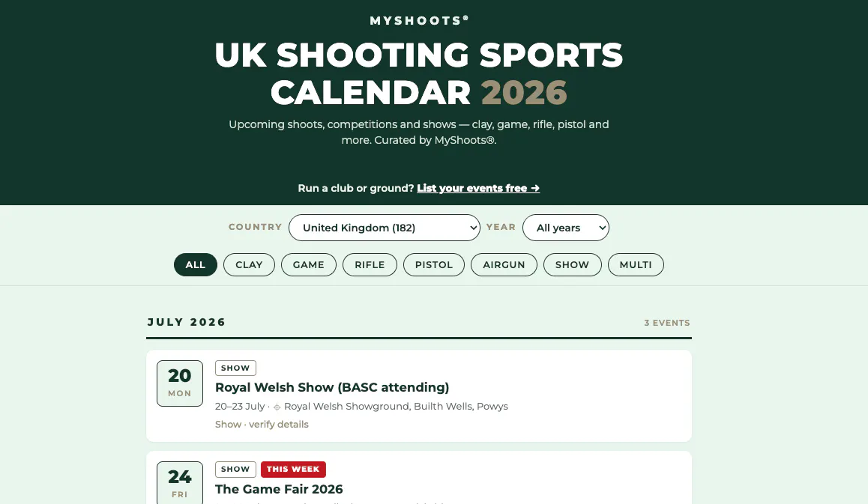Screen dimensions: 868x504
Task: Filter events by Show
Action: tap(573, 264)
